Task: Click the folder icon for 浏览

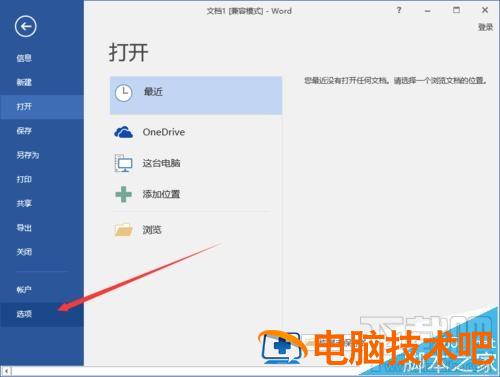Action: pyautogui.click(x=124, y=230)
